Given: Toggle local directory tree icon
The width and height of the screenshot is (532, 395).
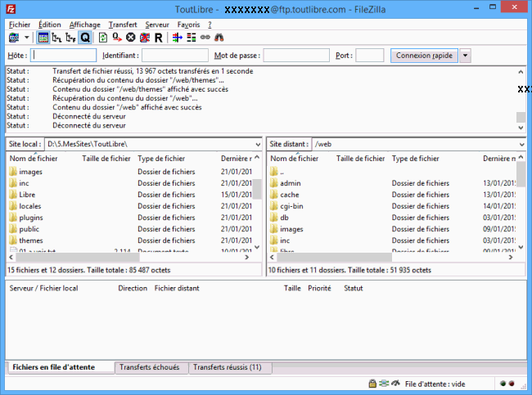Looking at the screenshot, I should point(56,38).
